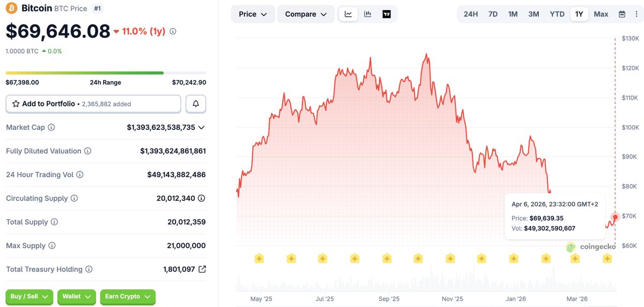Screen dimensions: 644x307
Task: Open the Compare dropdown
Action: point(306,14)
